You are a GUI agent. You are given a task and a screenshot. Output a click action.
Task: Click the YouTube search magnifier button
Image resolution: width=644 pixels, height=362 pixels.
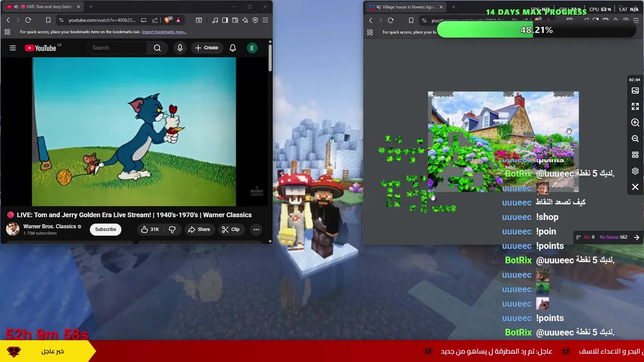tap(157, 48)
